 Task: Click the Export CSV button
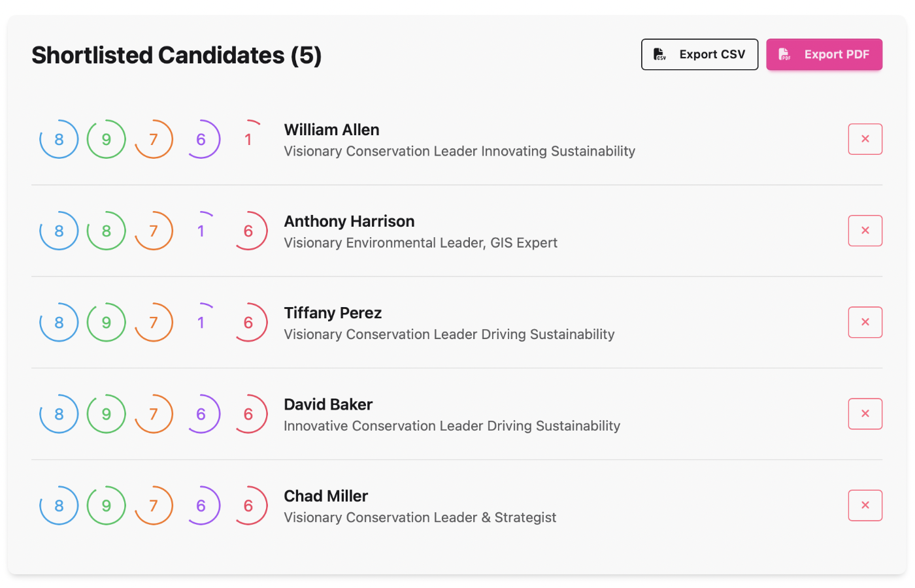pos(699,54)
